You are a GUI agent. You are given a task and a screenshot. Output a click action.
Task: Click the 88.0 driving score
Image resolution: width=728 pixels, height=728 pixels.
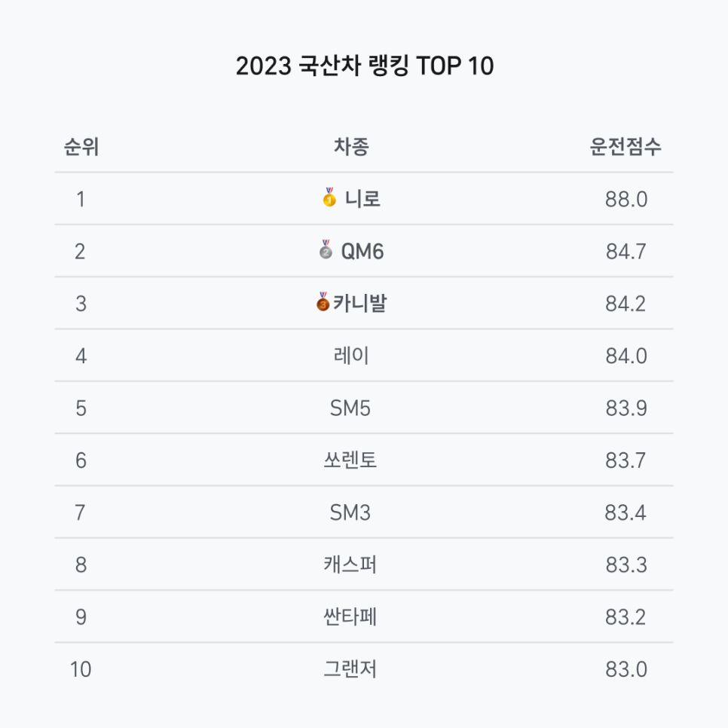point(626,200)
